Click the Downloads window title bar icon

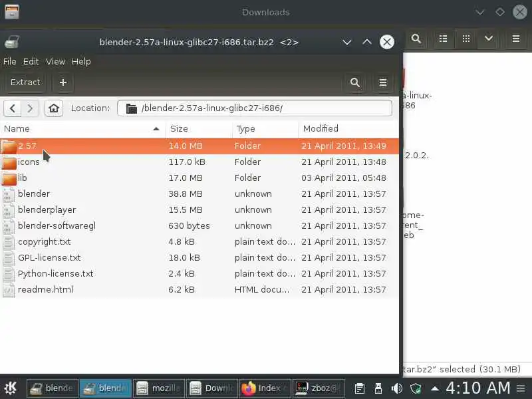(x=12, y=12)
